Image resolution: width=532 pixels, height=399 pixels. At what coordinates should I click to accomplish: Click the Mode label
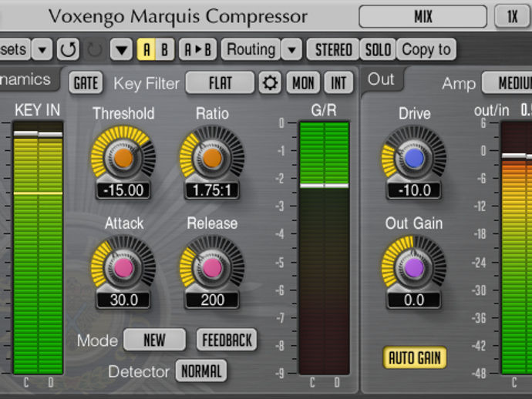click(97, 340)
